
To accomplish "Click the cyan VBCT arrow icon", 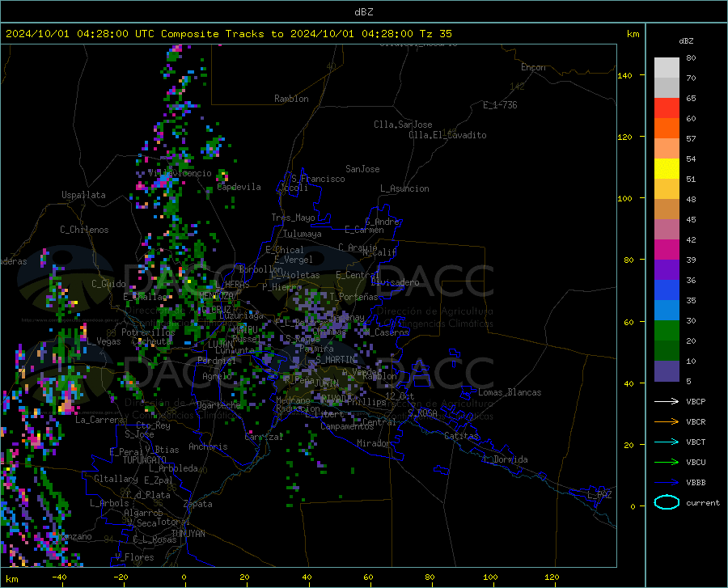I will (x=667, y=442).
